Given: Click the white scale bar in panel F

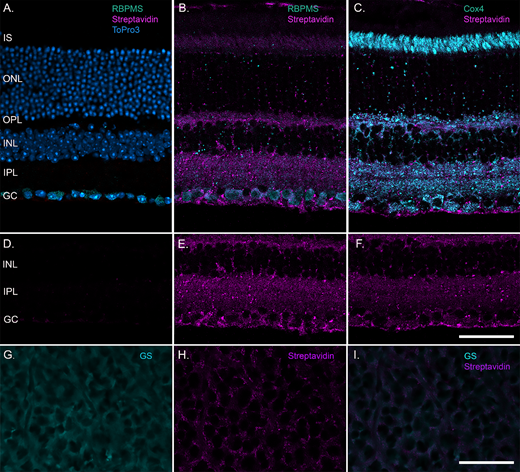Looking at the screenshot, I should [x=486, y=337].
